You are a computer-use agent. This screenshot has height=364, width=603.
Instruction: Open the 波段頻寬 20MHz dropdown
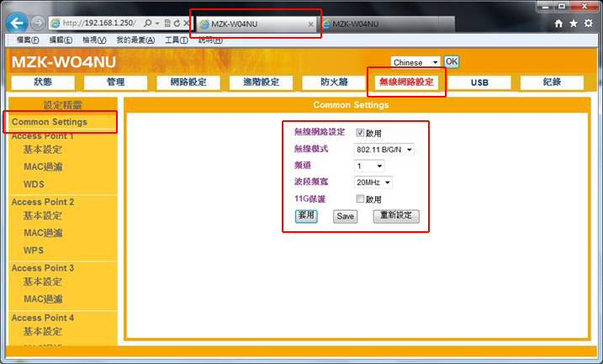(373, 182)
